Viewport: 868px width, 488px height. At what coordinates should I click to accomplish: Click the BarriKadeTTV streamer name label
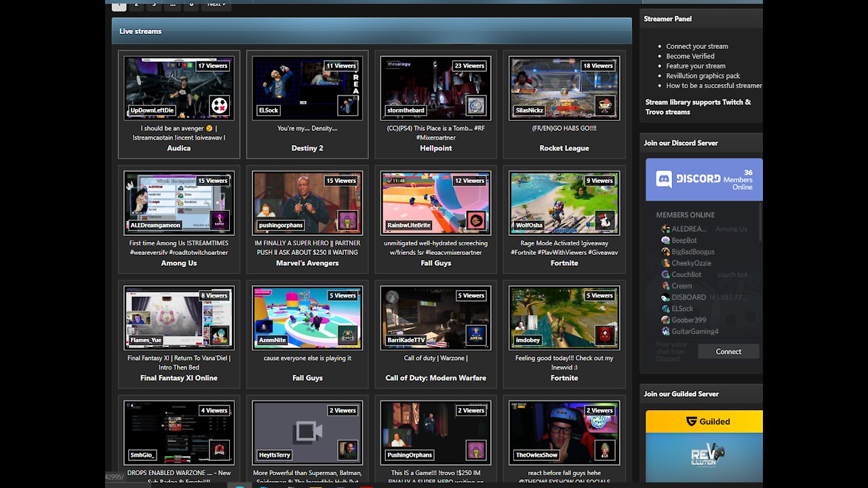click(406, 340)
